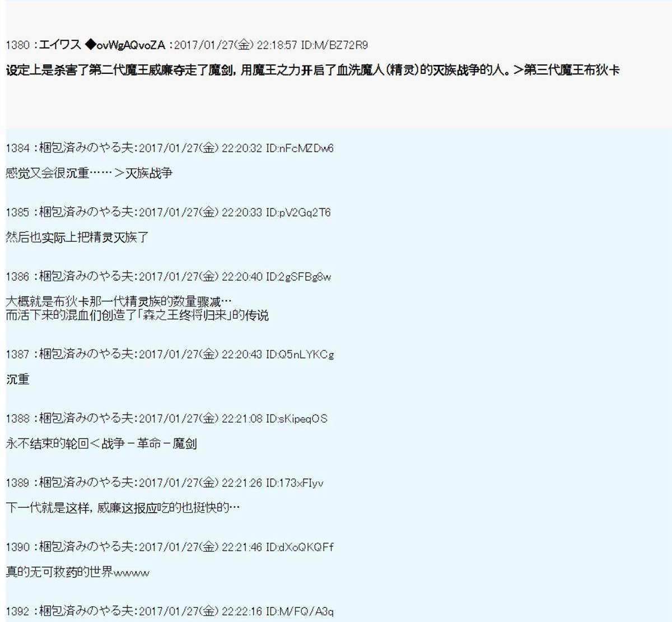The width and height of the screenshot is (672, 622).
Task: Click the comment 永不结束的轮回<战争-革命-魔剑
Action: point(101,444)
